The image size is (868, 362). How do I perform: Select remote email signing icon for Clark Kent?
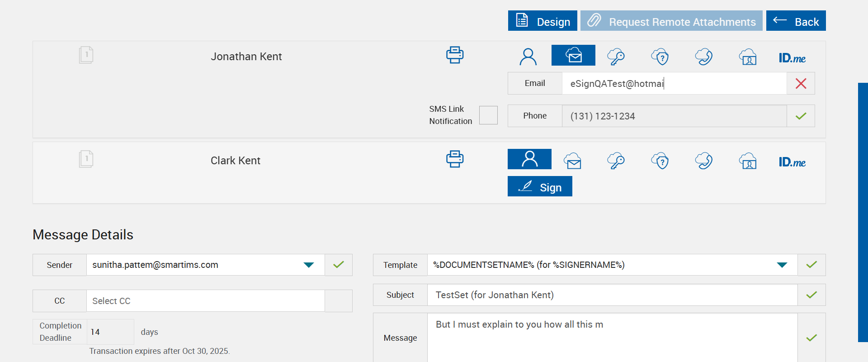[x=572, y=161]
